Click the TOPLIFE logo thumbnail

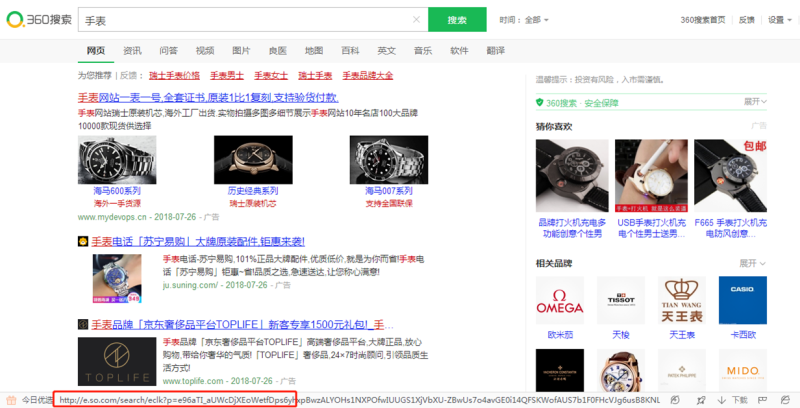click(x=117, y=362)
